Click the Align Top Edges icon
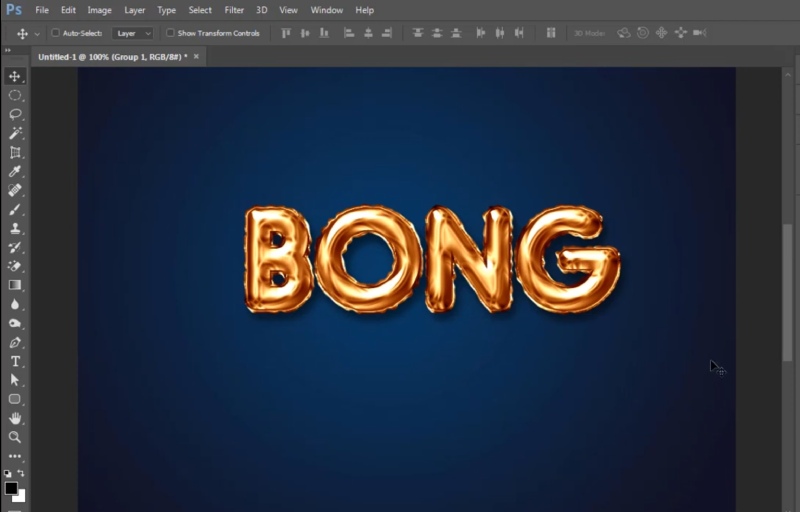Screen dimensions: 800x512 (286, 33)
